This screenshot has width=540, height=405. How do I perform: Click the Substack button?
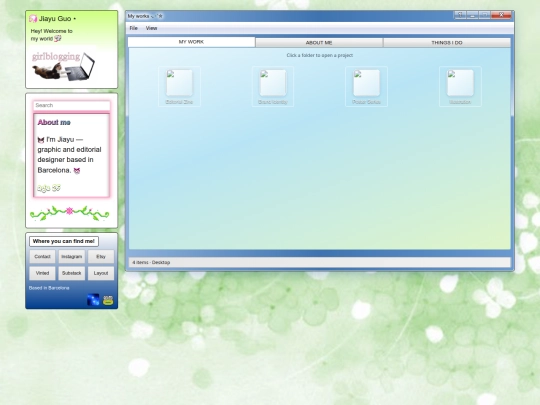(72, 273)
